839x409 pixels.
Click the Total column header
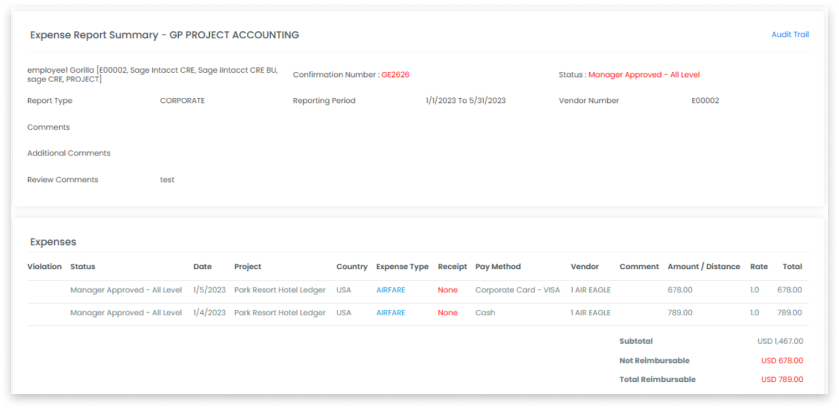tap(792, 267)
